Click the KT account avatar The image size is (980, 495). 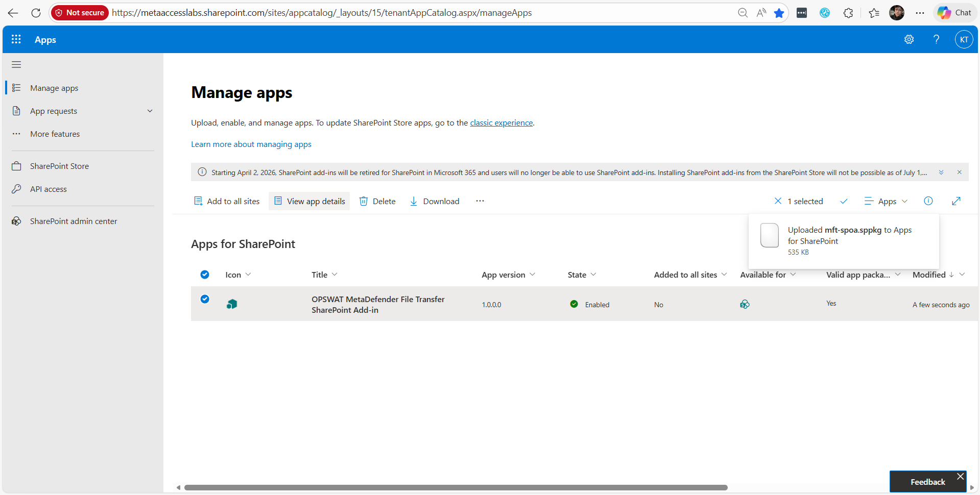964,39
